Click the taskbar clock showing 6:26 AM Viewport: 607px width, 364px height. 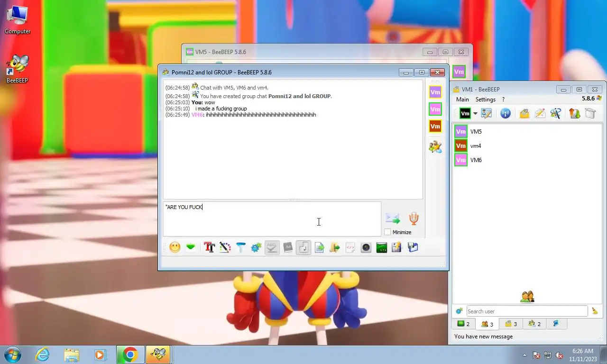tap(583, 355)
